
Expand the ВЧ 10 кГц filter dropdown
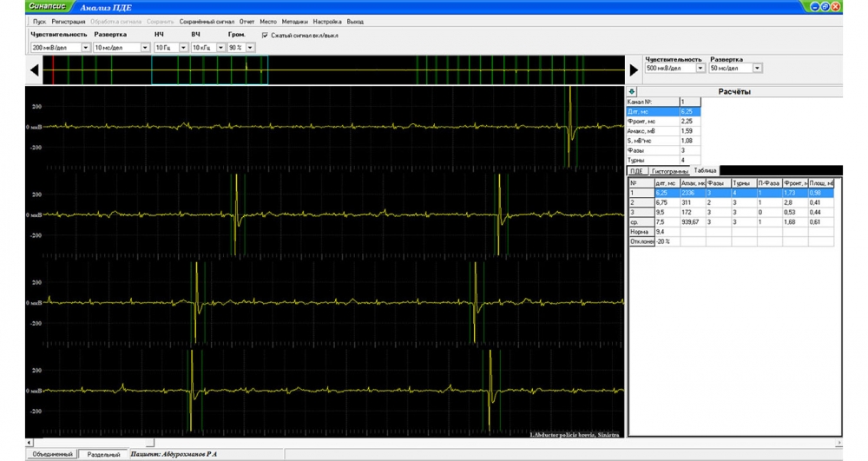click(x=220, y=48)
